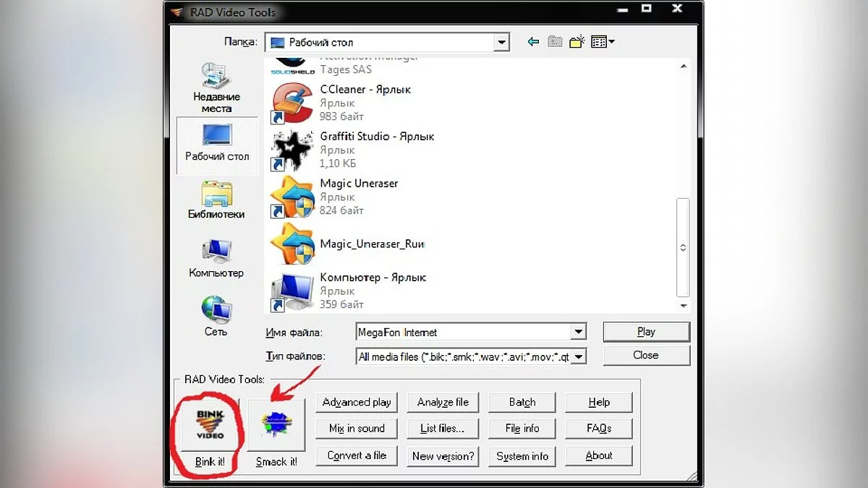Click the Smack it! icon button
The height and width of the screenshot is (488, 868).
[x=276, y=425]
